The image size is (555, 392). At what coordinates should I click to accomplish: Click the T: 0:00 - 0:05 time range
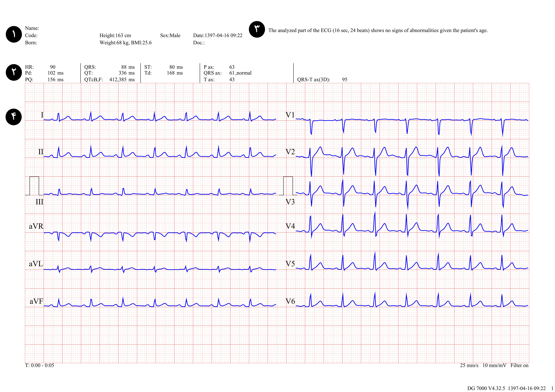39,365
